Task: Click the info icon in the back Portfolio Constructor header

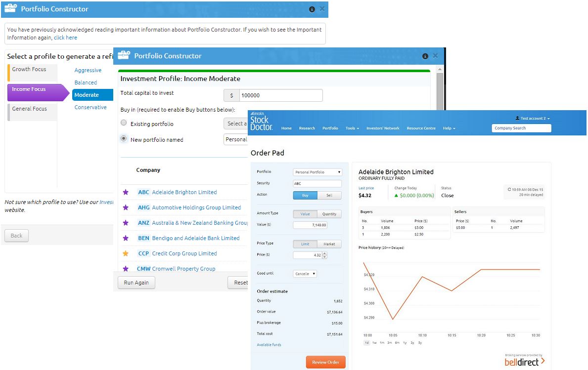Action: pyautogui.click(x=312, y=9)
